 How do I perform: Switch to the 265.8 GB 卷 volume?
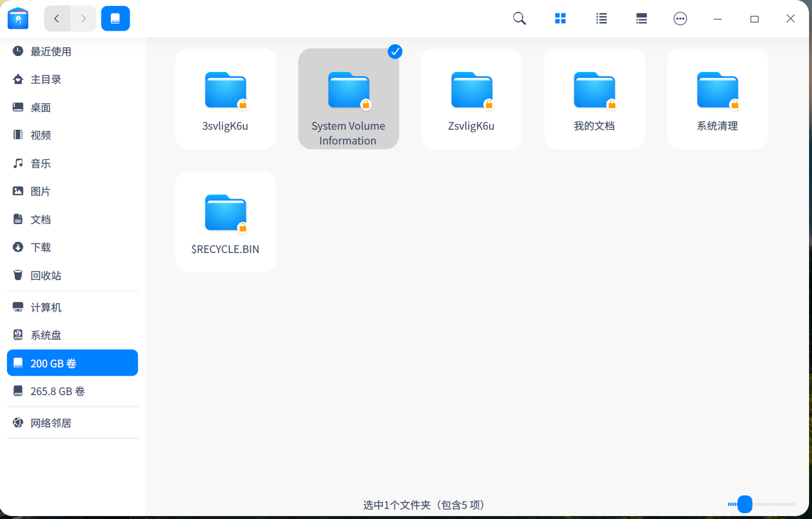[57, 390]
